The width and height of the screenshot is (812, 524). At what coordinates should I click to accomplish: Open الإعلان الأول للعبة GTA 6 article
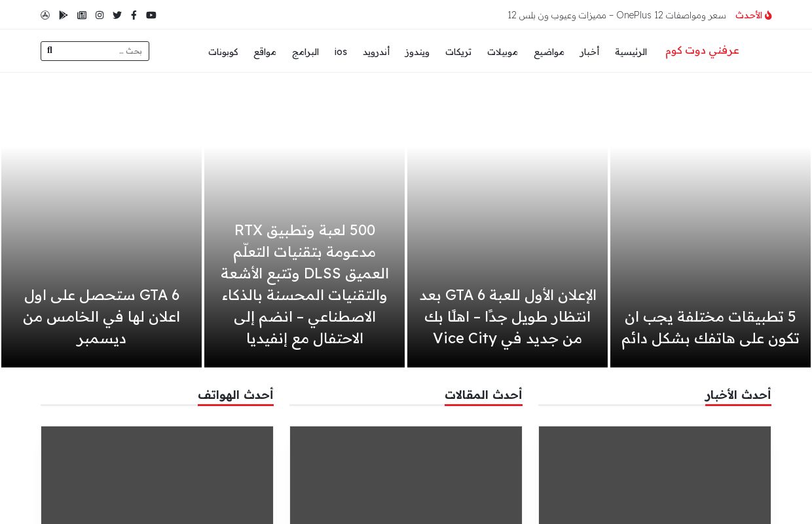point(507,317)
